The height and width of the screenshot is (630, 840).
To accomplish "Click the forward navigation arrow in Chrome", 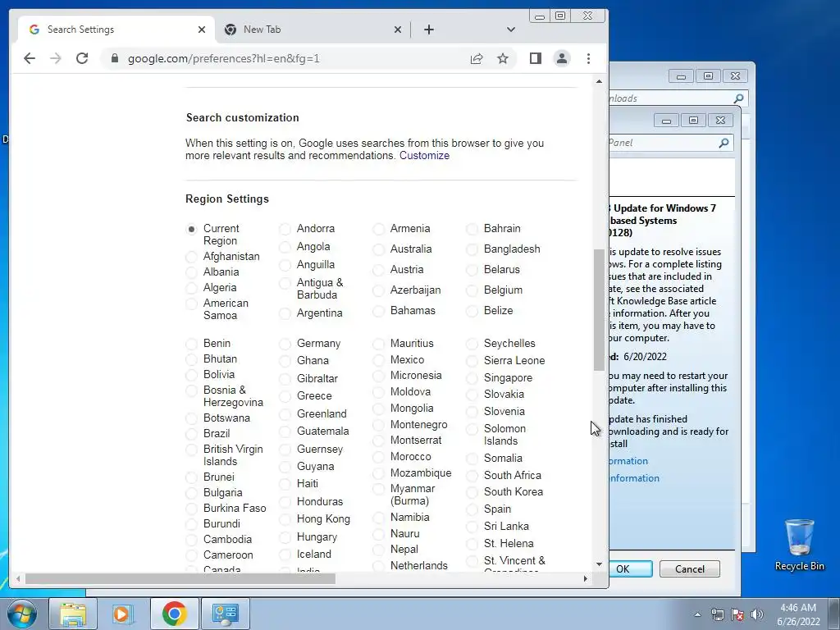I will (56, 58).
